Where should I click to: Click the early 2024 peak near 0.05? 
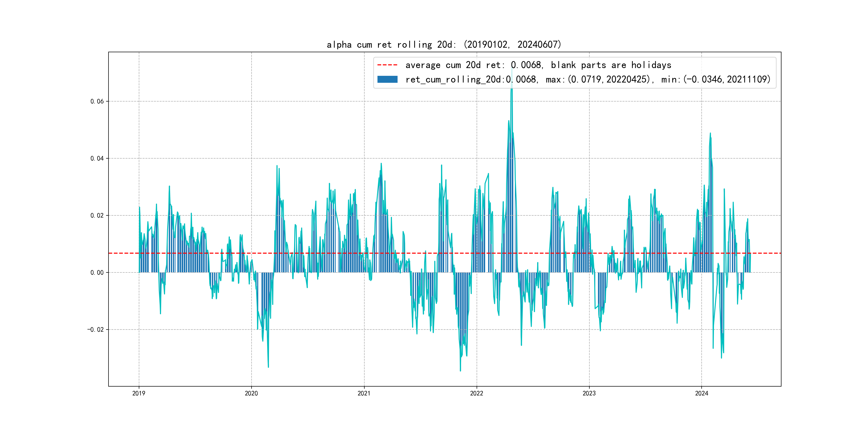click(710, 134)
